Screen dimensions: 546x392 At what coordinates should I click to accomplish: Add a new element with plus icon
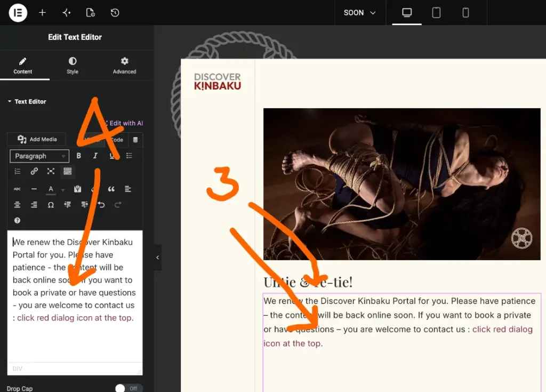coord(42,13)
